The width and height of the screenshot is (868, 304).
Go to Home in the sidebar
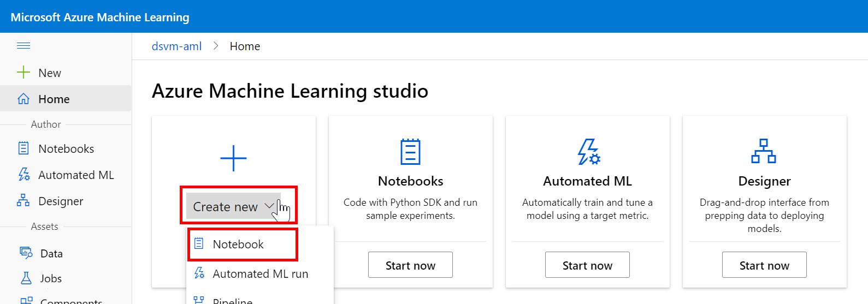[66, 99]
